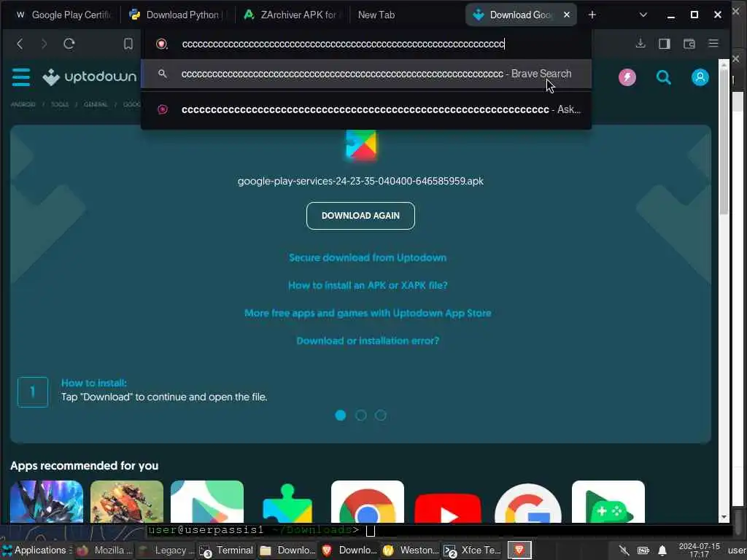Go back using the browser back arrow
The width and height of the screenshot is (747, 560).
(x=20, y=44)
